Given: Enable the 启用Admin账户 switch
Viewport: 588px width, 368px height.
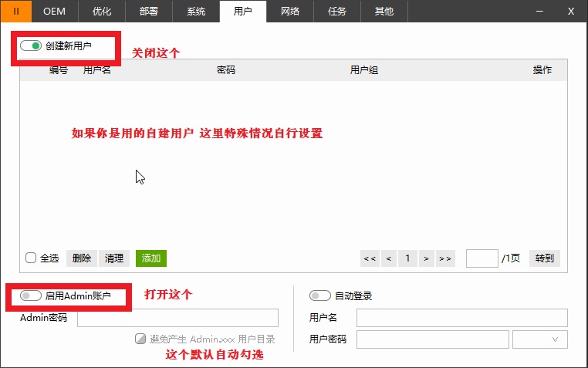Looking at the screenshot, I should pyautogui.click(x=31, y=295).
